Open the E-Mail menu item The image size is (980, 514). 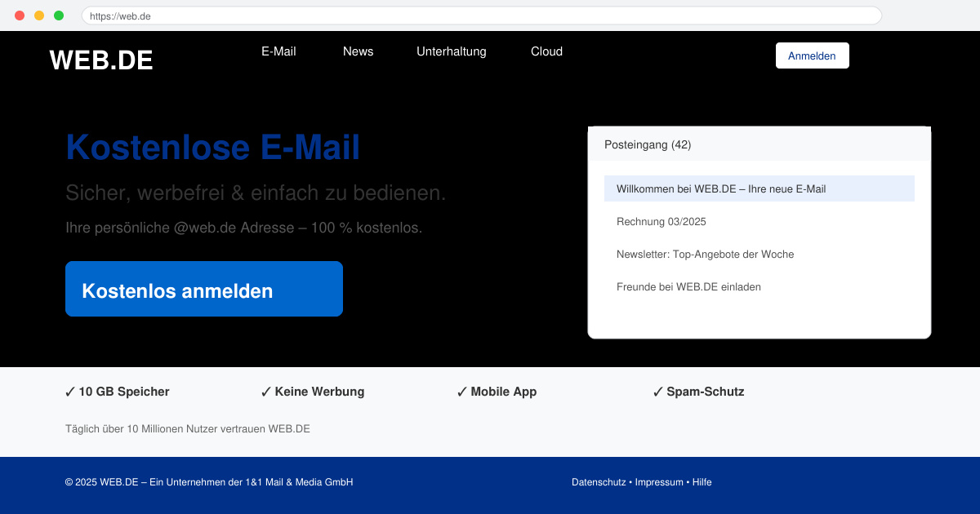coord(278,51)
